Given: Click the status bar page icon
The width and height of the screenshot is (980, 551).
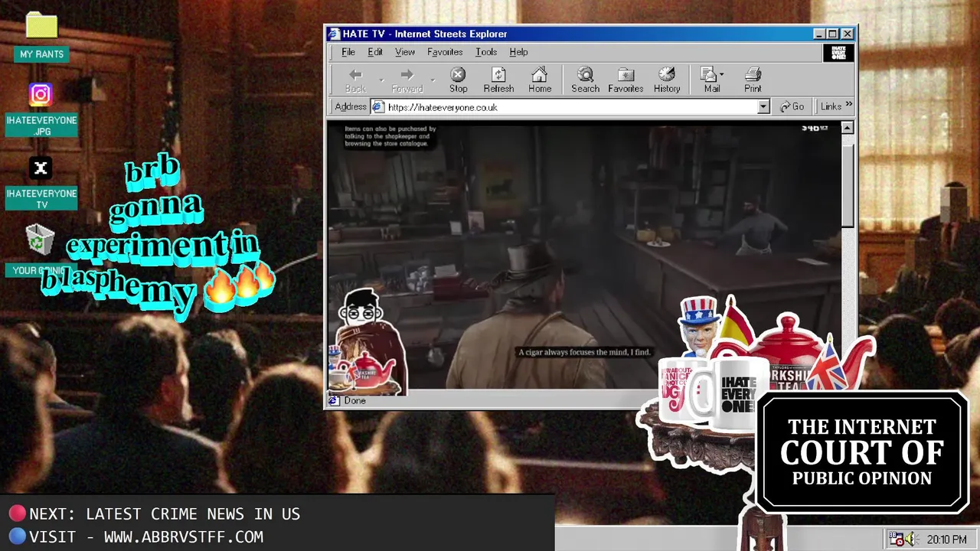Looking at the screenshot, I should pos(335,400).
